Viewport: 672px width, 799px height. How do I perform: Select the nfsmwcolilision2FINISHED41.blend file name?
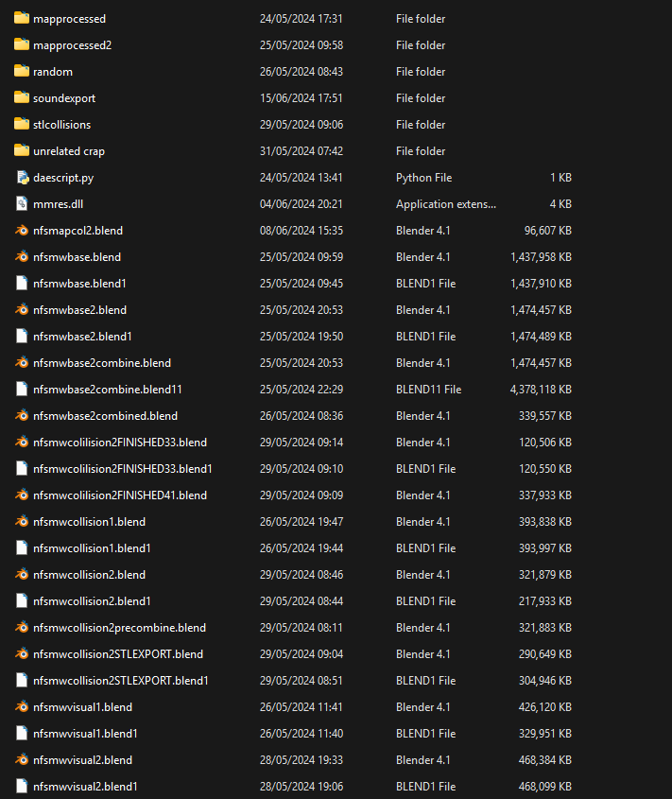[x=120, y=495]
